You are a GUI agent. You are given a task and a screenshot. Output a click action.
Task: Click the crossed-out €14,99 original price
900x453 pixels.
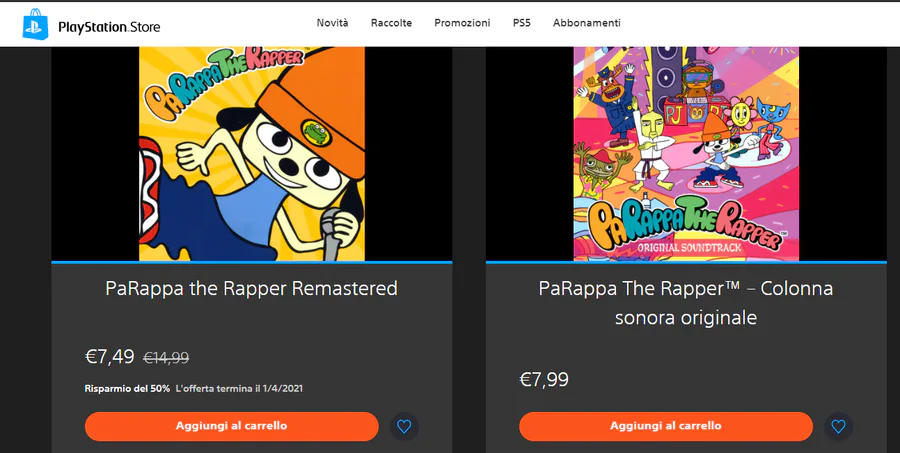click(166, 358)
